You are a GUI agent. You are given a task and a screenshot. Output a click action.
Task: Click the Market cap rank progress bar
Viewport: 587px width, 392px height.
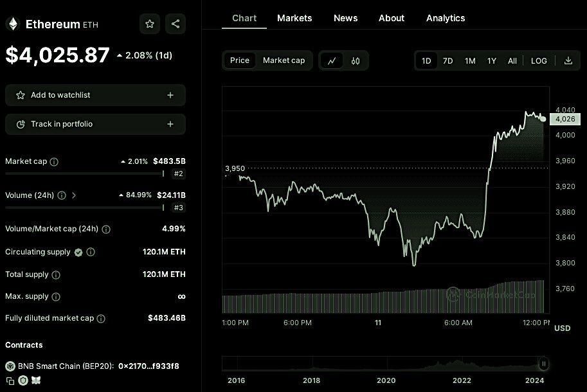click(x=85, y=174)
